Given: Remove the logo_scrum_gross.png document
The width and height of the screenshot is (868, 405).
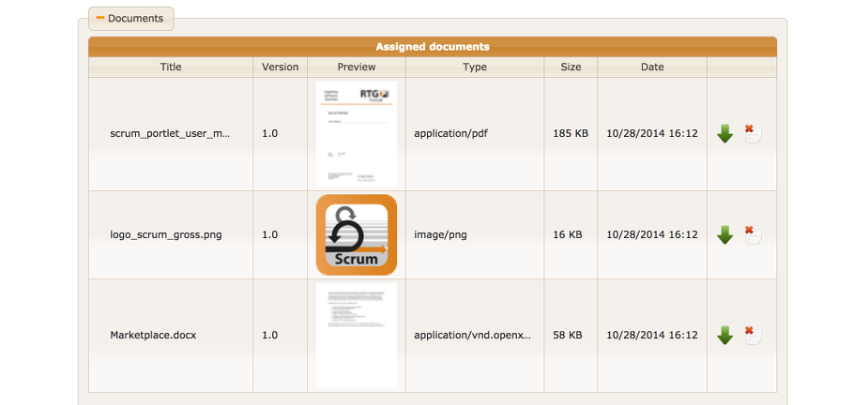Looking at the screenshot, I should pyautogui.click(x=752, y=233).
